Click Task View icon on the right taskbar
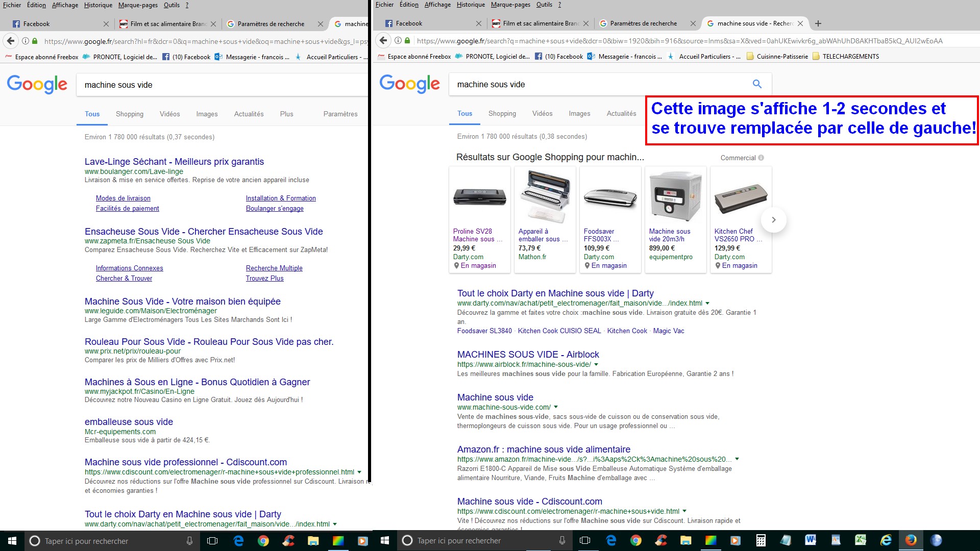 coord(585,540)
